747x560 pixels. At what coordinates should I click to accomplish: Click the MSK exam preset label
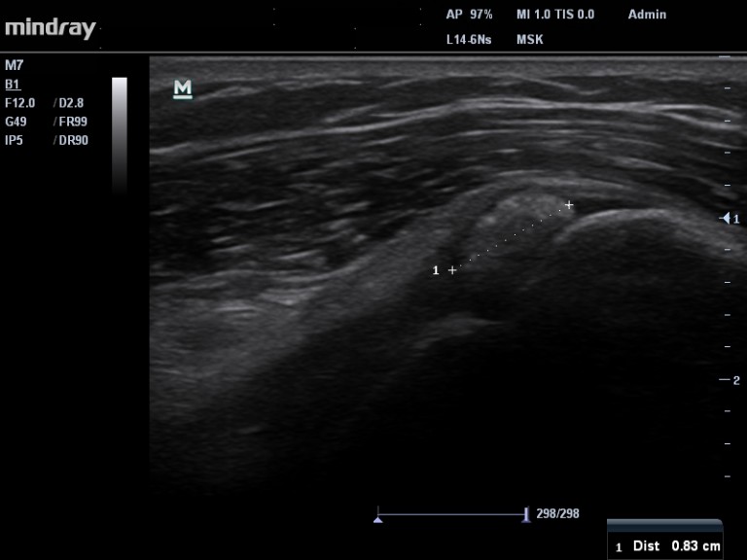click(x=530, y=40)
